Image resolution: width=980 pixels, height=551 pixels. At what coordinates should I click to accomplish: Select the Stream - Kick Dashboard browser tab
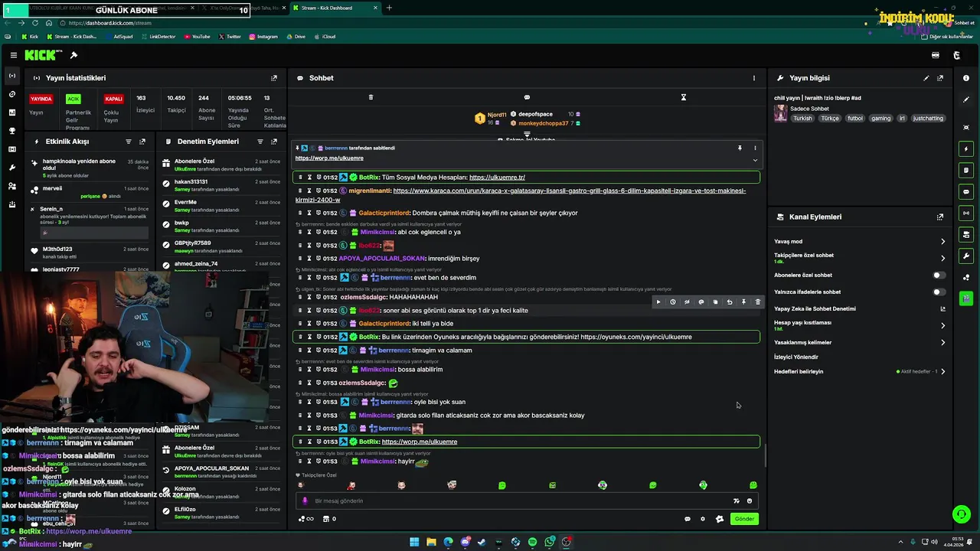pos(336,8)
